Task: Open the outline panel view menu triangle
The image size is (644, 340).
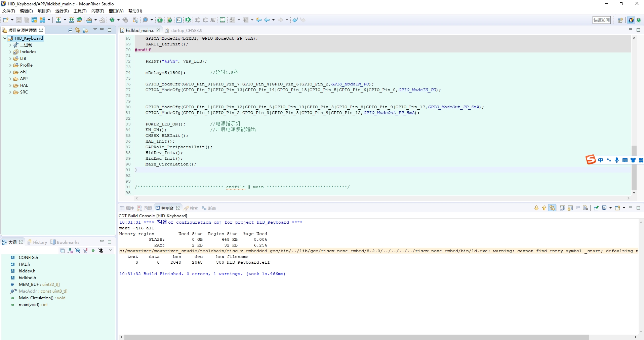Action: 110,250
